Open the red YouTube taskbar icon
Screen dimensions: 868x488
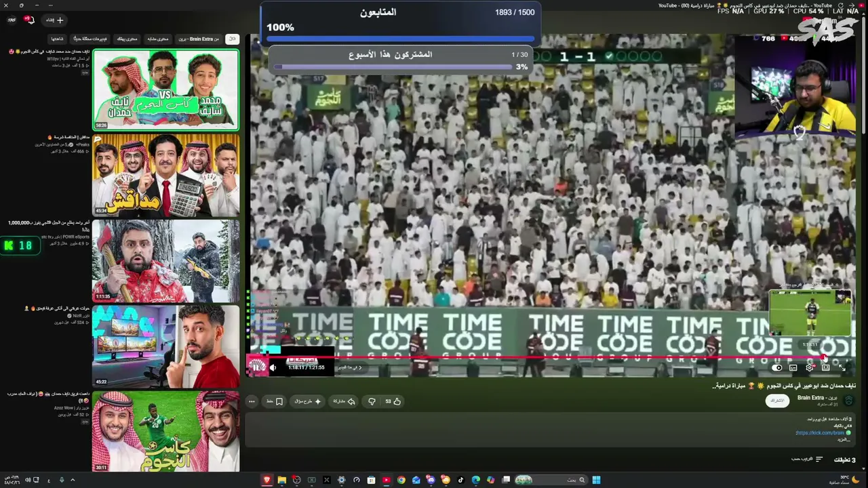tap(386, 480)
